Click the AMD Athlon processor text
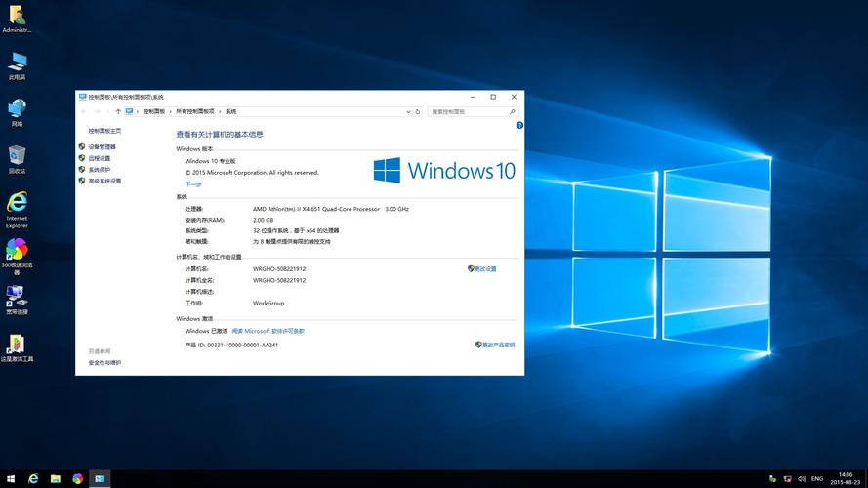Viewport: 868px width, 488px height. click(316, 209)
